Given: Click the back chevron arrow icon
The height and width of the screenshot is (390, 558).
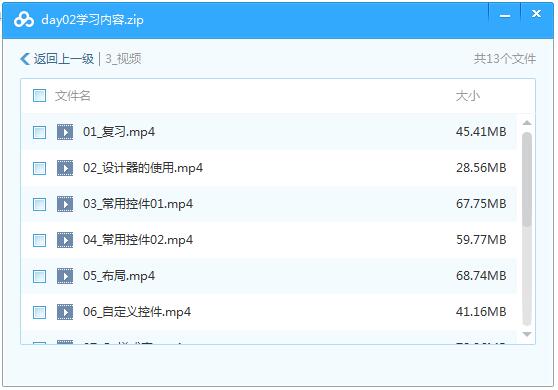Looking at the screenshot, I should (25, 59).
